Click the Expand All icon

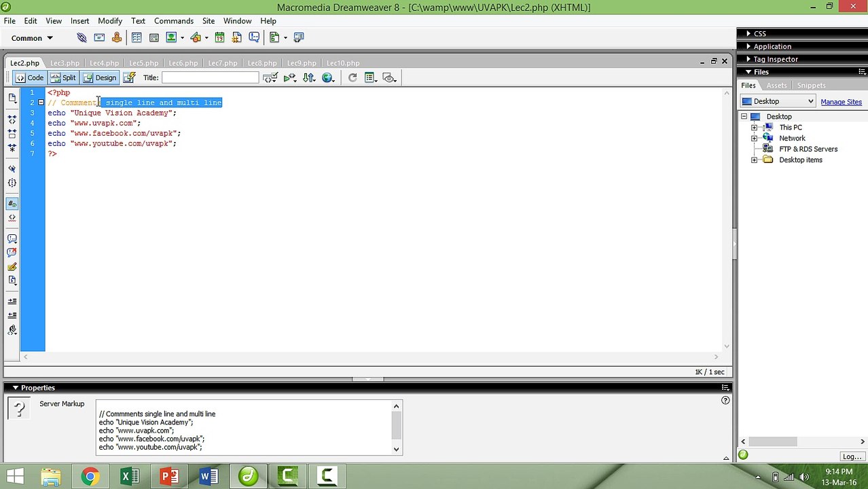pos(12,147)
